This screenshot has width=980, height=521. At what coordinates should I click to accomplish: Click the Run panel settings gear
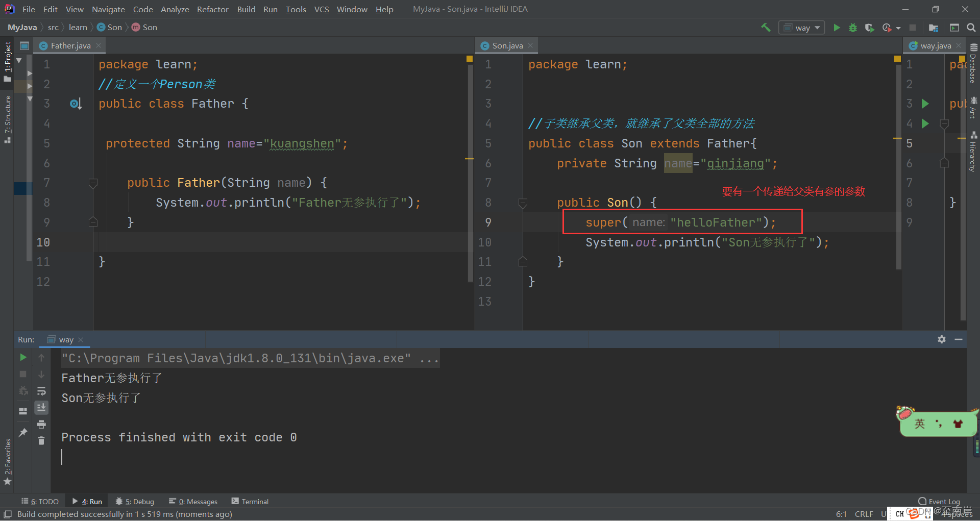[x=942, y=339]
